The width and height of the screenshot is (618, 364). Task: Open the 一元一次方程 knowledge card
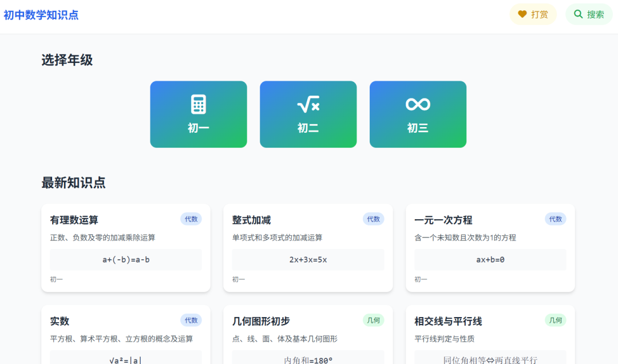490,247
